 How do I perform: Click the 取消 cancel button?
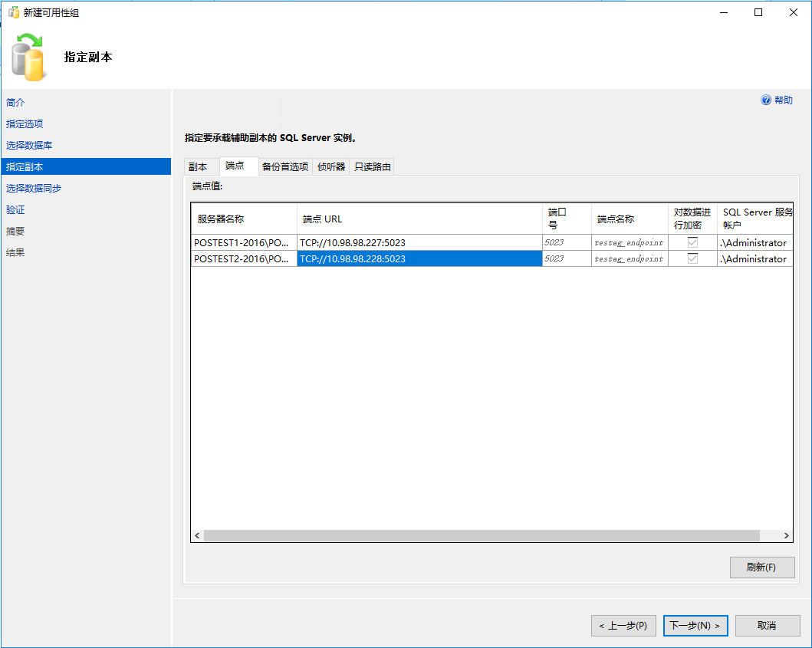coord(768,626)
